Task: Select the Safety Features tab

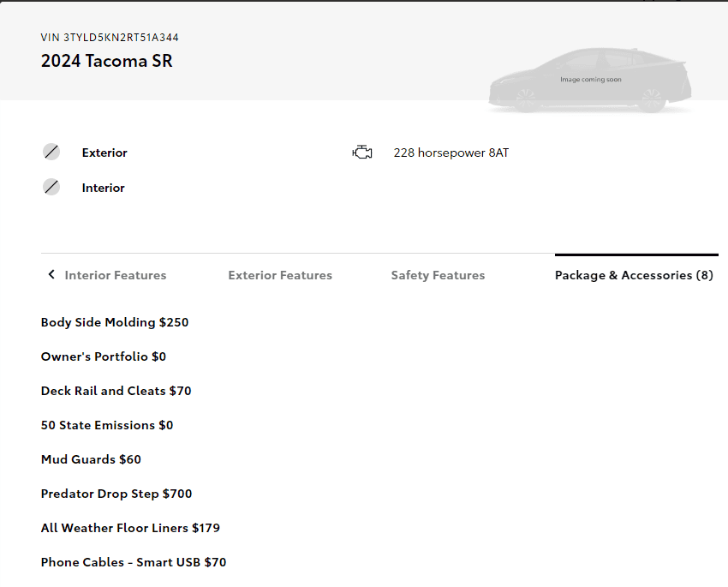Action: point(438,275)
